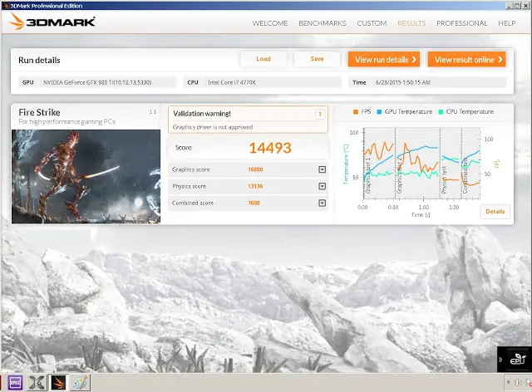Click the Save button
Viewport: 532px width, 392px height.
317,59
